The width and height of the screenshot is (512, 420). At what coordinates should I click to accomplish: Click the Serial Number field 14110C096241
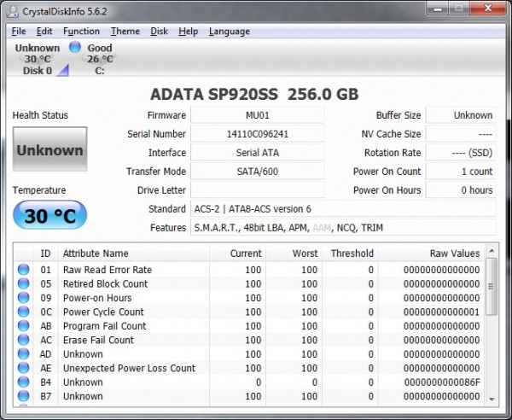pos(258,134)
